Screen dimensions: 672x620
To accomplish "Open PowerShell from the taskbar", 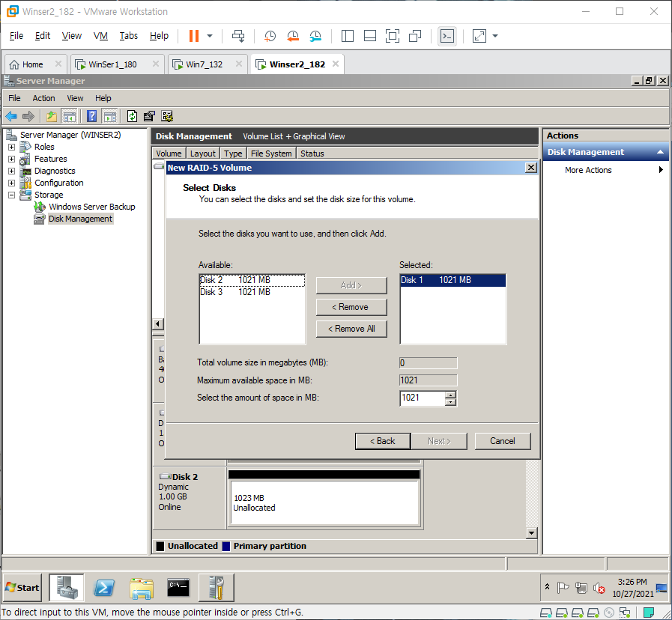I will (x=104, y=588).
